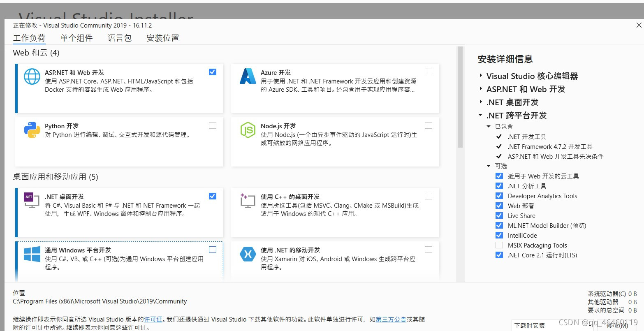
Task: Expand .NET 桌面开发 details node
Action: tap(481, 102)
